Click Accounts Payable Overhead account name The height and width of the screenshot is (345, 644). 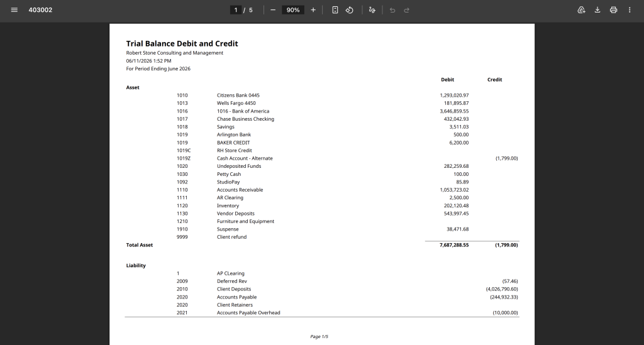248,312
